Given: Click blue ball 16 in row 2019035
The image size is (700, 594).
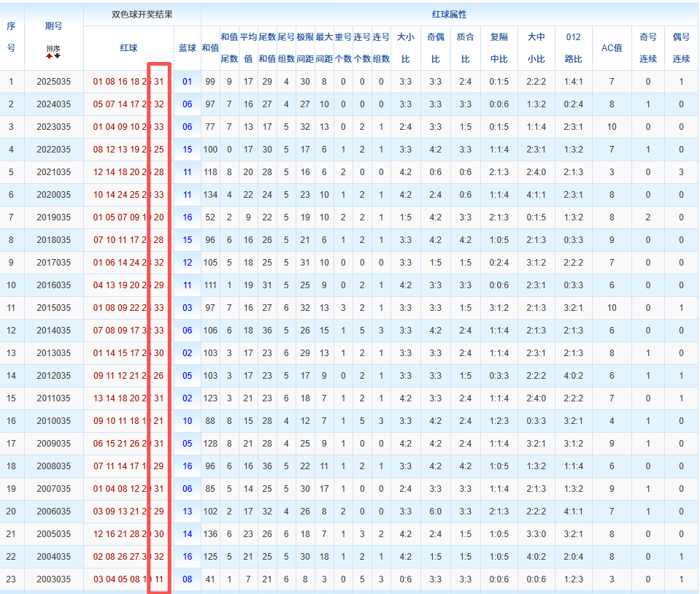Looking at the screenshot, I should [x=188, y=217].
